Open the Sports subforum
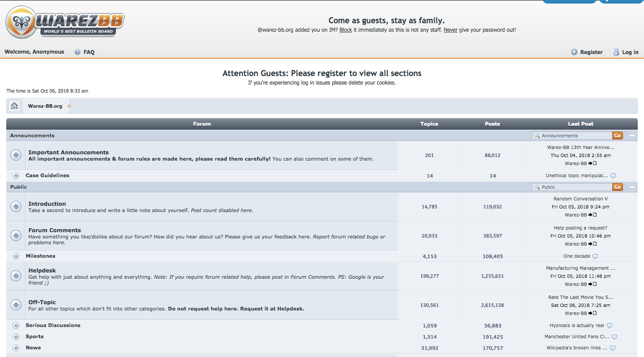Image resolution: width=644 pixels, height=357 pixels. coord(34,336)
